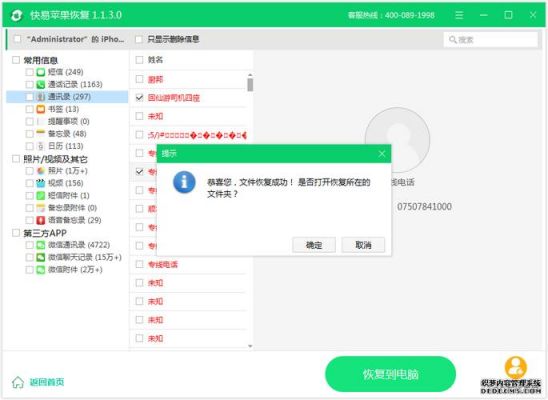Click 回仙游司机四座 contact name
This screenshot has height=400, width=548.
174,98
